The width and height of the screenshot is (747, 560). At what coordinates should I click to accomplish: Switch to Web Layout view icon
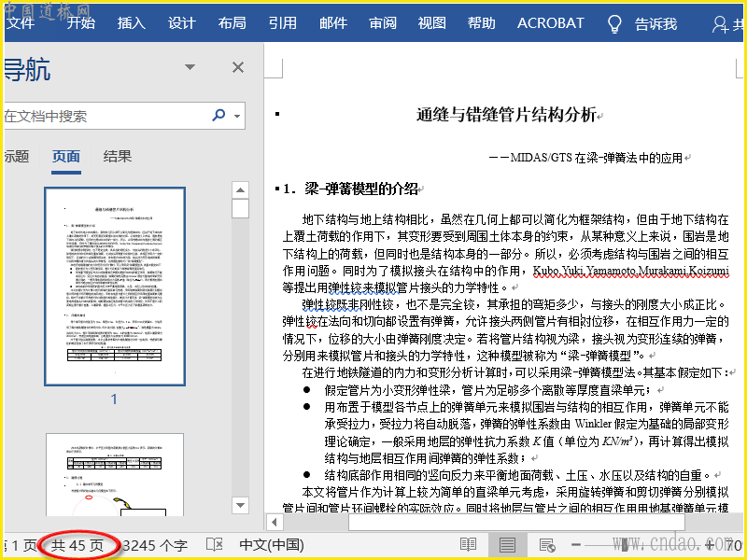coord(547,544)
